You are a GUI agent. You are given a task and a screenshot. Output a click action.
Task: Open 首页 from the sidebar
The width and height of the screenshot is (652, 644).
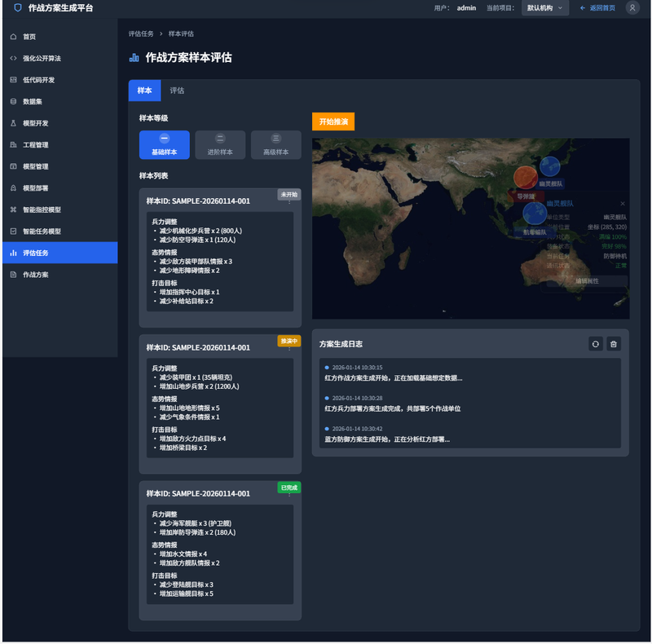pos(29,37)
